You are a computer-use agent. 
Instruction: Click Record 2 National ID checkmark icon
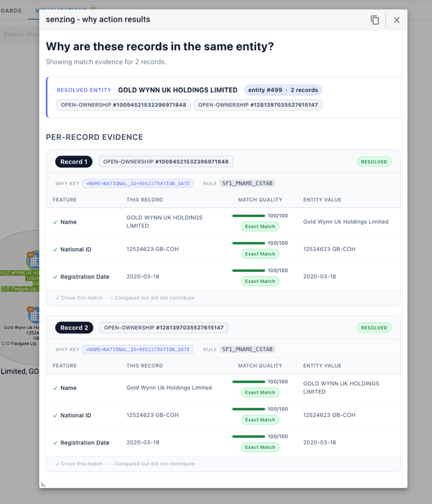[x=55, y=415]
